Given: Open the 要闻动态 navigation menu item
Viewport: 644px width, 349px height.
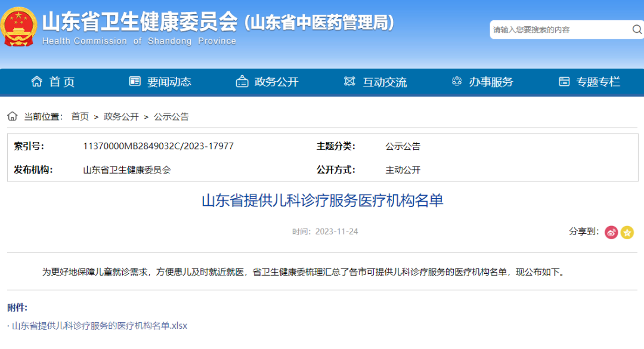Looking at the screenshot, I should (169, 82).
